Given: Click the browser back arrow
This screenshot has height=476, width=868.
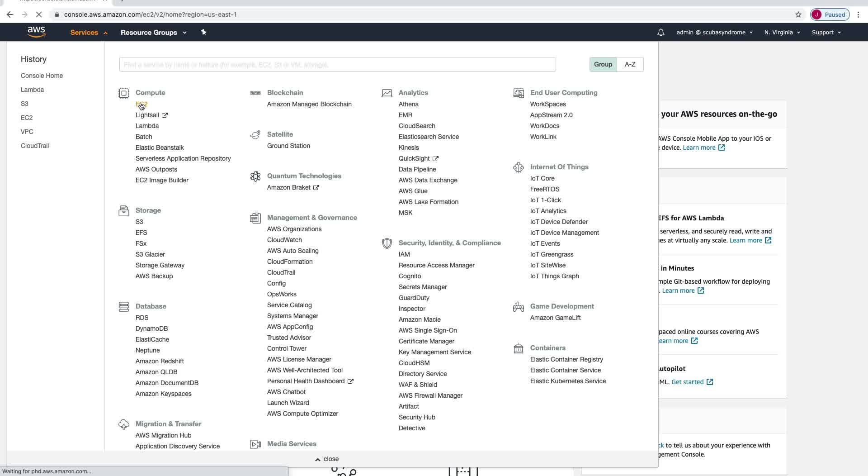Looking at the screenshot, I should click(10, 14).
